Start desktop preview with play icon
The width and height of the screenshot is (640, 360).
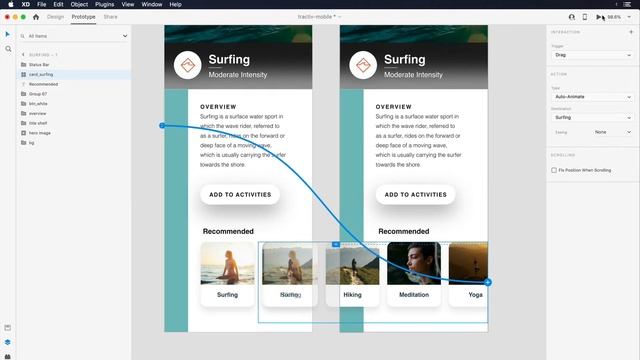599,17
